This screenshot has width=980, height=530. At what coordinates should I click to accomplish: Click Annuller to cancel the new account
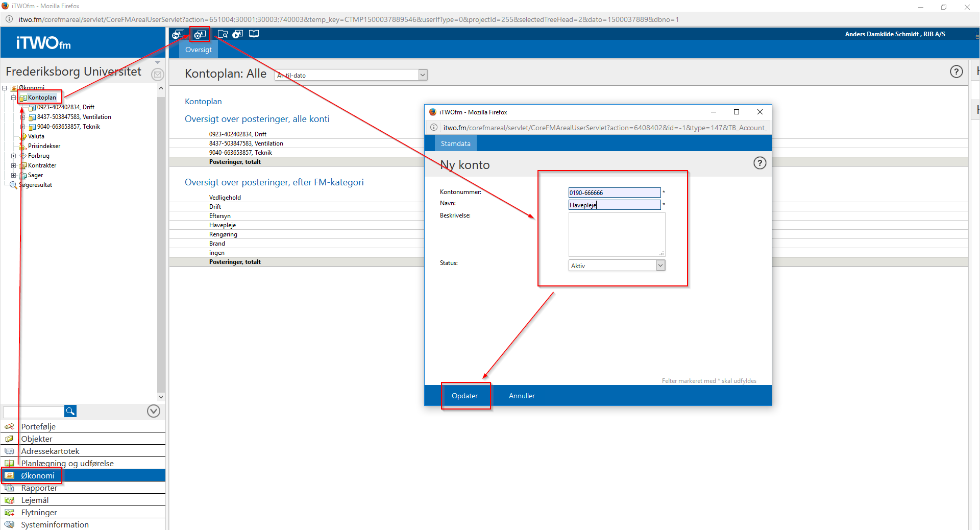[522, 396]
